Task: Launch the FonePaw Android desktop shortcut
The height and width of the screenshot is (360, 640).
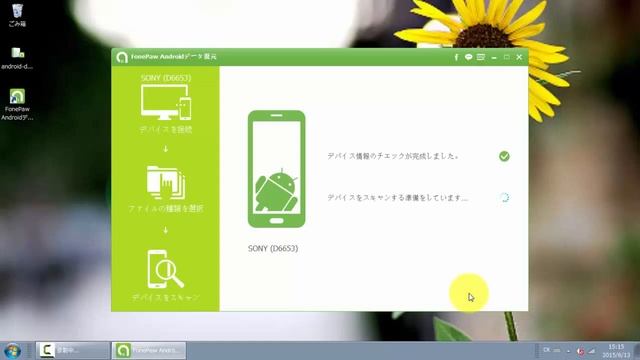Action: (17, 104)
